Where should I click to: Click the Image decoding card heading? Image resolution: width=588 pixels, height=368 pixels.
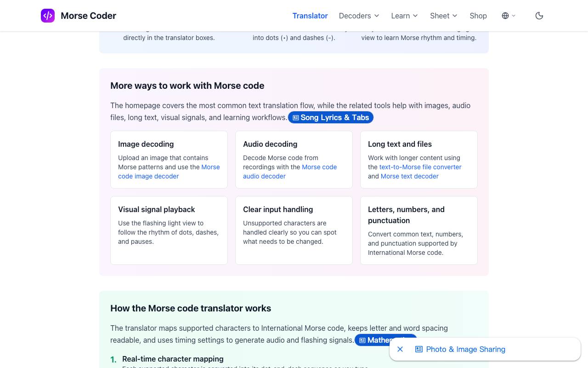pos(146,144)
